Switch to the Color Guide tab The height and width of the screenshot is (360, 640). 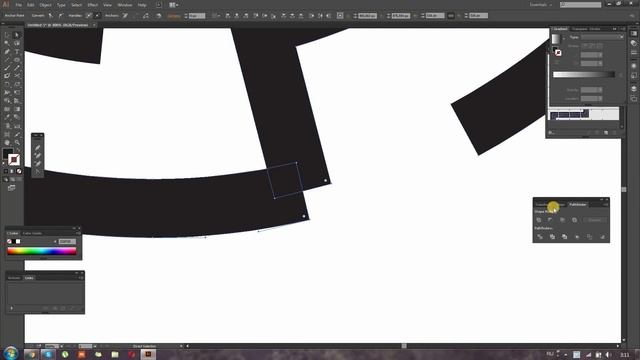(32, 233)
